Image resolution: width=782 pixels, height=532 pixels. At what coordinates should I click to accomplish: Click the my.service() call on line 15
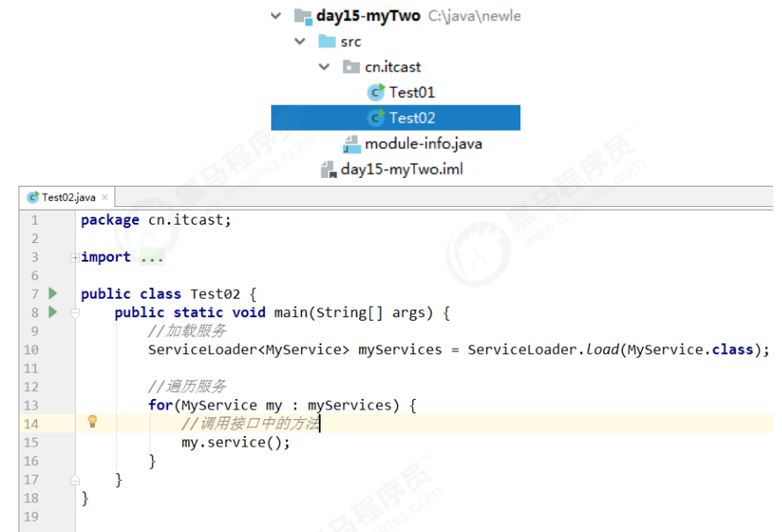(235, 442)
